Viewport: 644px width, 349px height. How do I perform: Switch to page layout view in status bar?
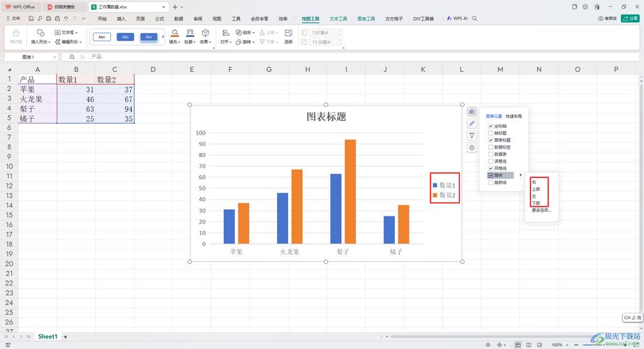[x=529, y=345]
